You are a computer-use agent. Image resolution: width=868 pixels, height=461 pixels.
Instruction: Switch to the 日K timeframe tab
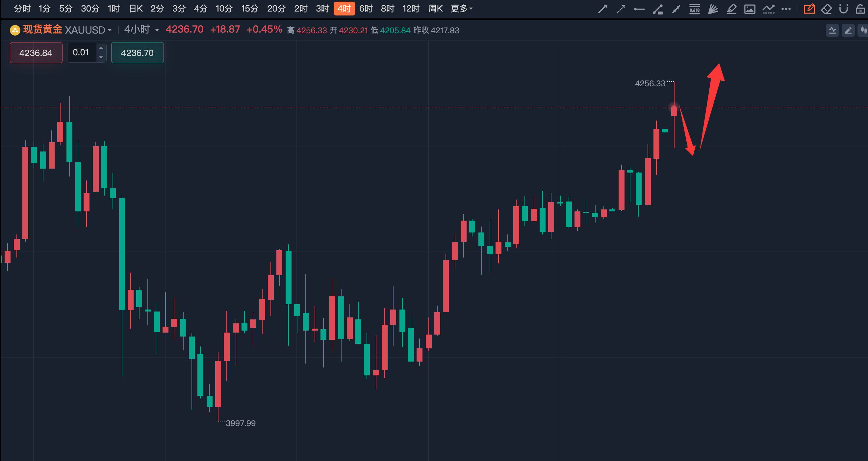[136, 9]
